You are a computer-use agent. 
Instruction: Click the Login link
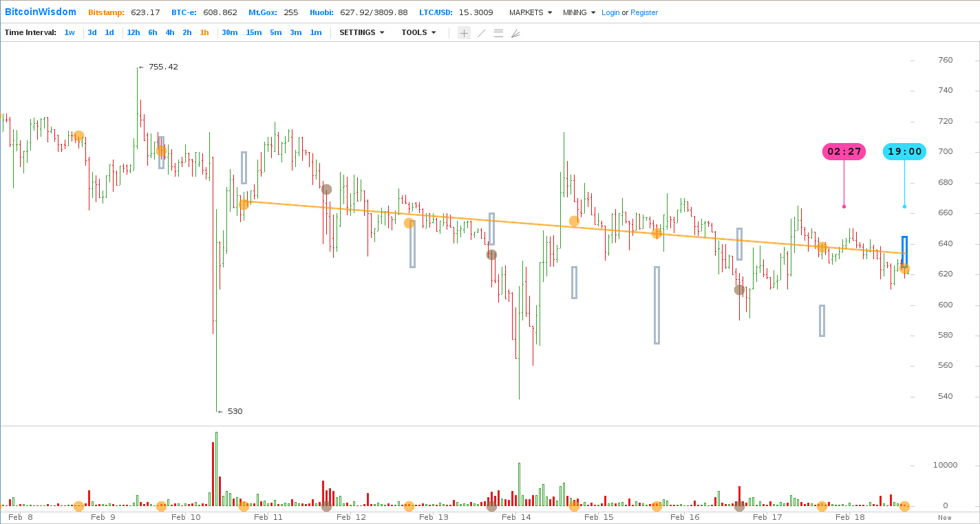610,12
